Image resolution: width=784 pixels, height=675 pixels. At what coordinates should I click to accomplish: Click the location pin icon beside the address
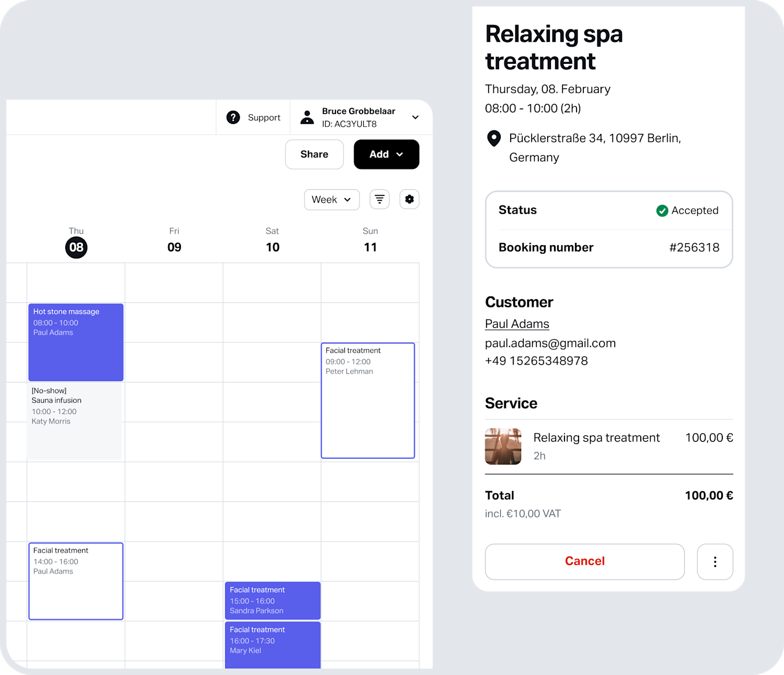[x=494, y=139]
